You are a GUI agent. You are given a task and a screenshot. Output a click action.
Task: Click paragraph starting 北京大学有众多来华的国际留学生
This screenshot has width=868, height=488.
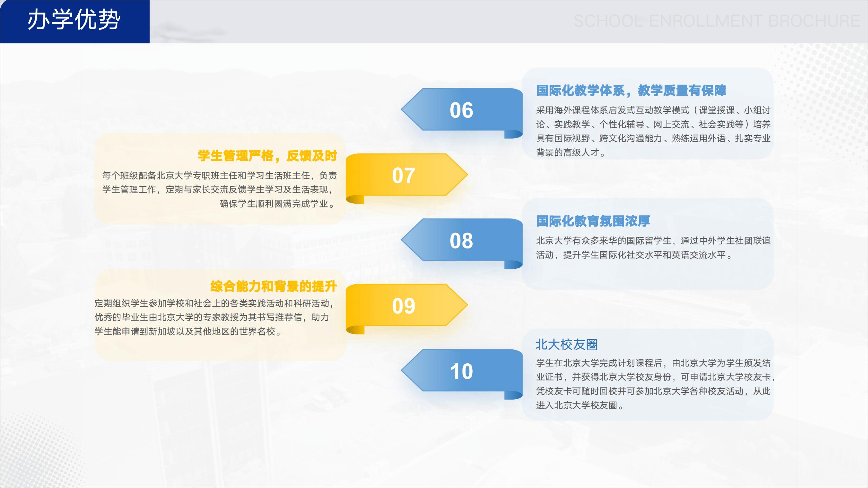653,248
